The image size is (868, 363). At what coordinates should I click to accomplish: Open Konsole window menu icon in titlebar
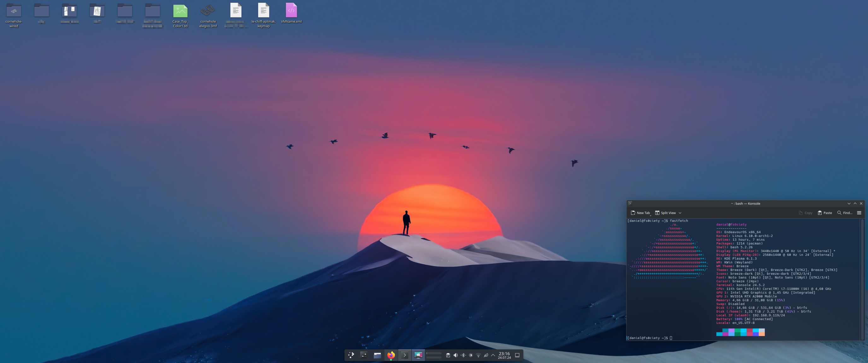click(630, 203)
